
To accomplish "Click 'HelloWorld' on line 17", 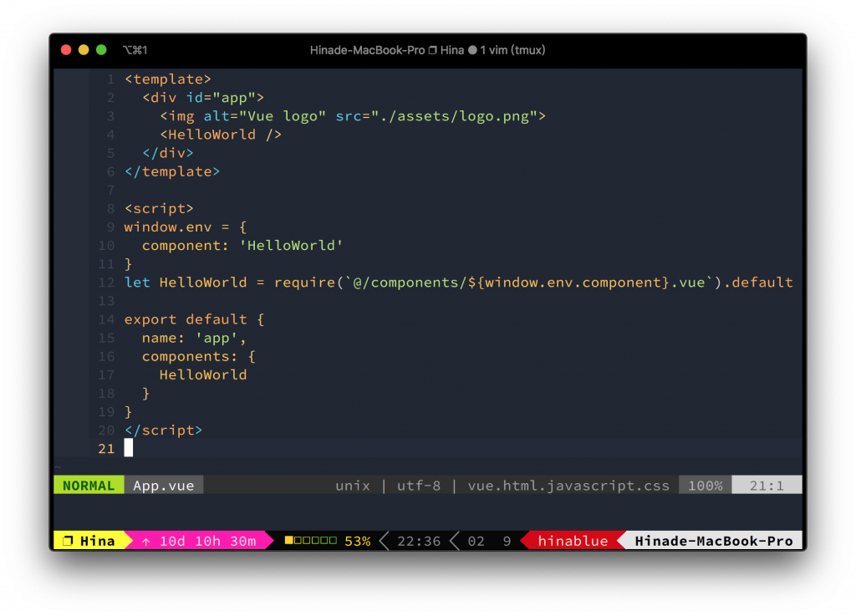I will coord(203,374).
